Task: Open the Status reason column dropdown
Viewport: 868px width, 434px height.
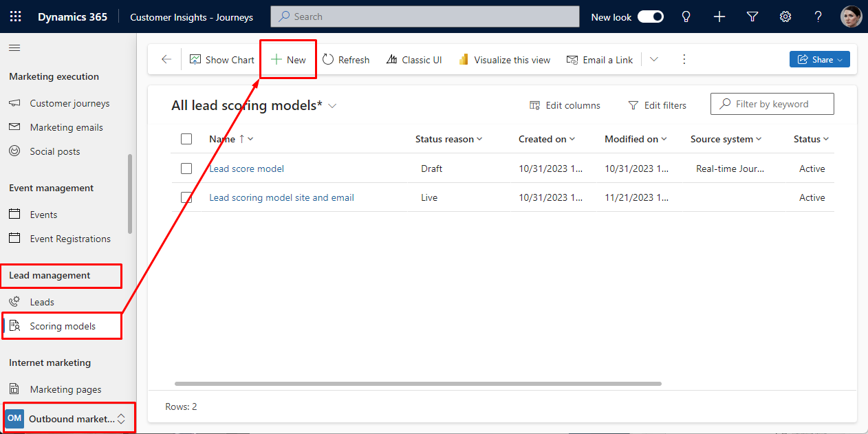Action: coord(449,139)
